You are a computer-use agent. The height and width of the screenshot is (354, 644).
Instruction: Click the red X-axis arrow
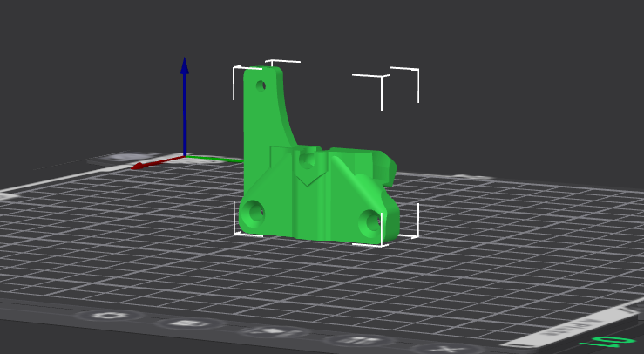pos(156,162)
